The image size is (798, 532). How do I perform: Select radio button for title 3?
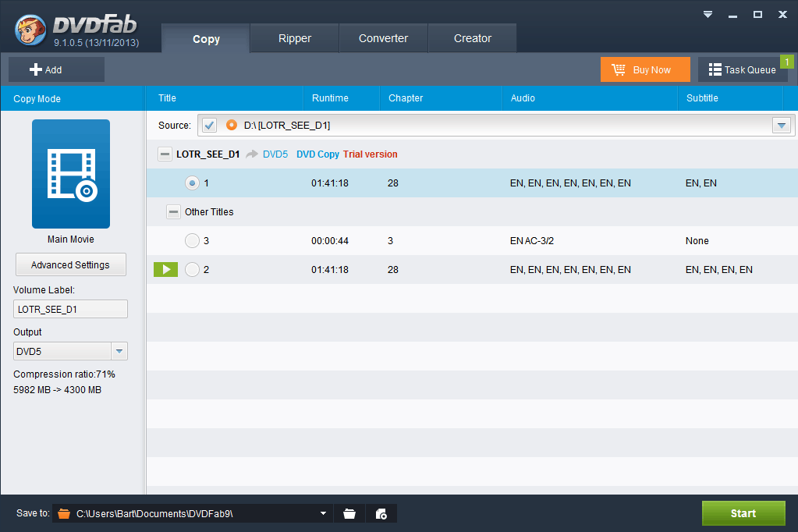pyautogui.click(x=192, y=240)
